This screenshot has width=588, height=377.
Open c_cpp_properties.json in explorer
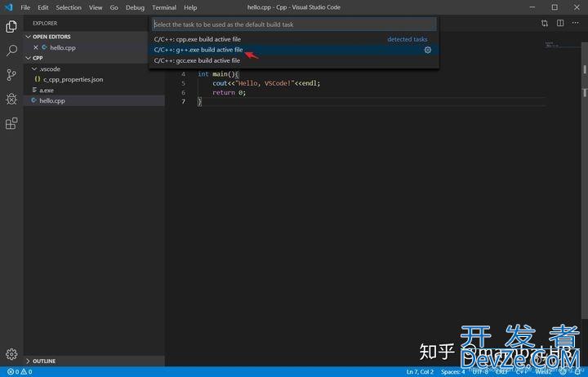(73, 79)
